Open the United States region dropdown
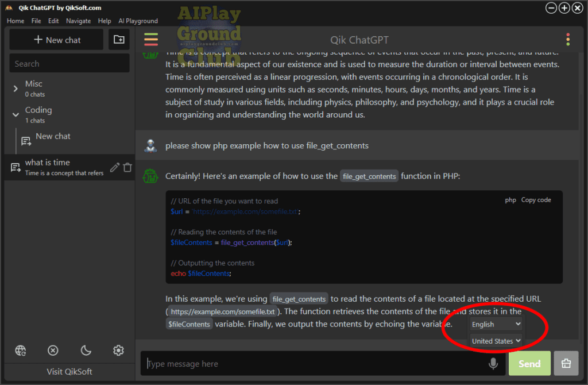This screenshot has height=385, width=588. [x=496, y=341]
